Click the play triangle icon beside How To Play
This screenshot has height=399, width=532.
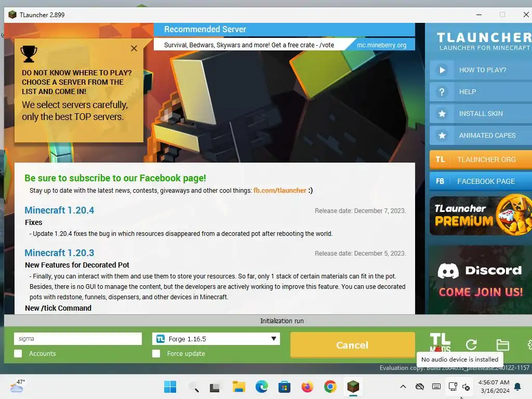point(442,70)
